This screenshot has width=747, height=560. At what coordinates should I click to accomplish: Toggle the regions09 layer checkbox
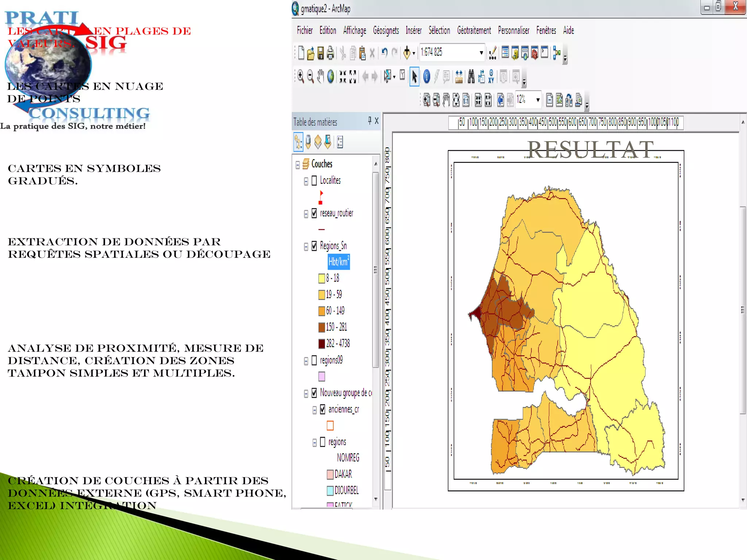point(314,361)
